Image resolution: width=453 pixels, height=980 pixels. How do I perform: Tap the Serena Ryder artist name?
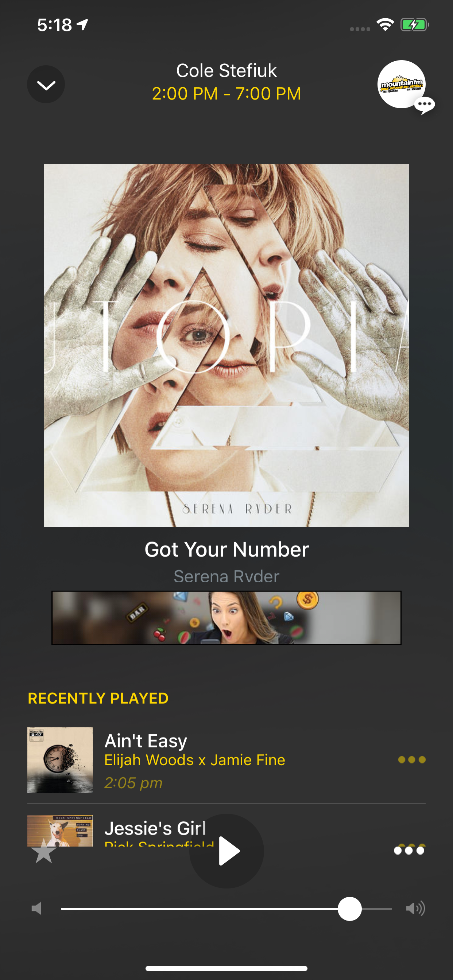(226, 576)
